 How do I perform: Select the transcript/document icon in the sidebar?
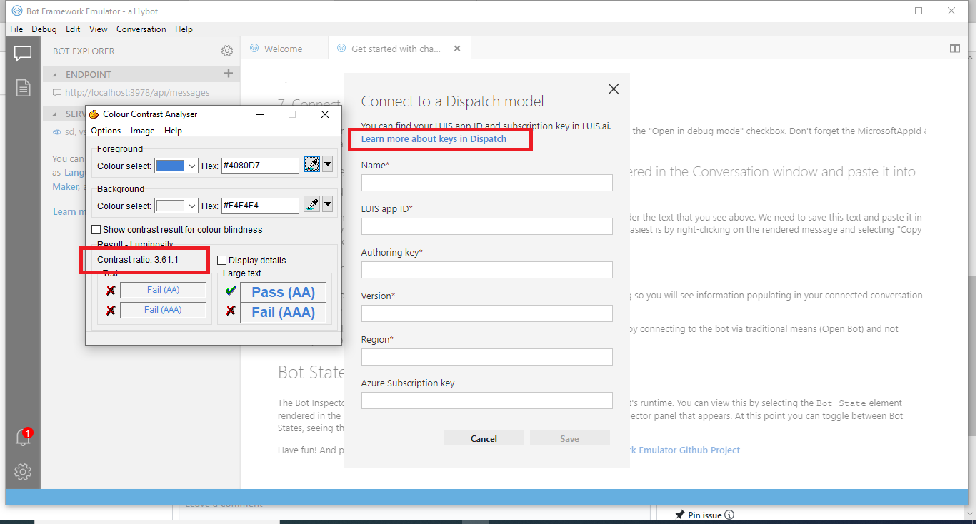[22, 88]
